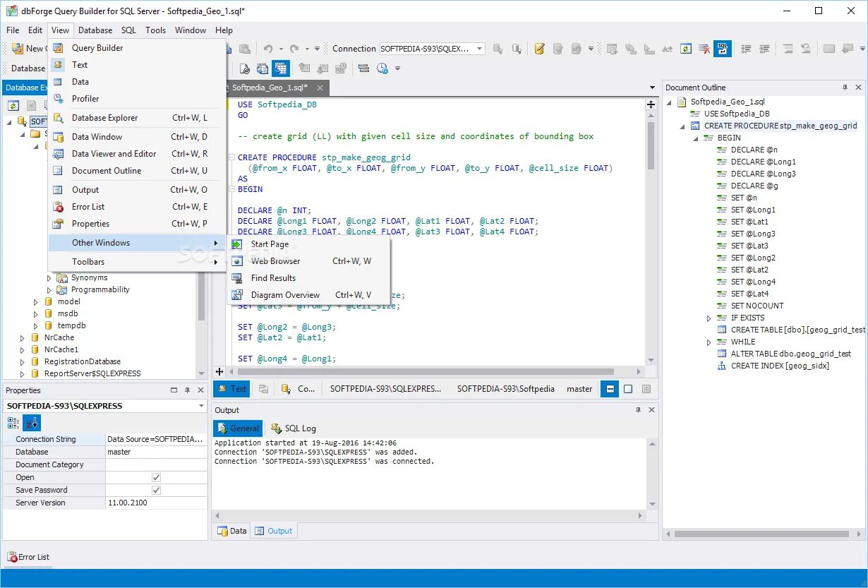This screenshot has height=588, width=868.
Task: Expand the Programmability node
Action: pyautogui.click(x=48, y=289)
